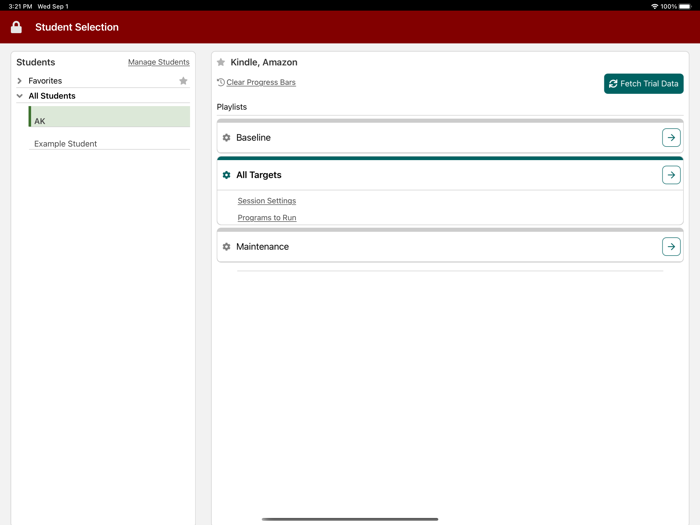
Task: Expand the Favorites group chevron
Action: click(x=20, y=81)
